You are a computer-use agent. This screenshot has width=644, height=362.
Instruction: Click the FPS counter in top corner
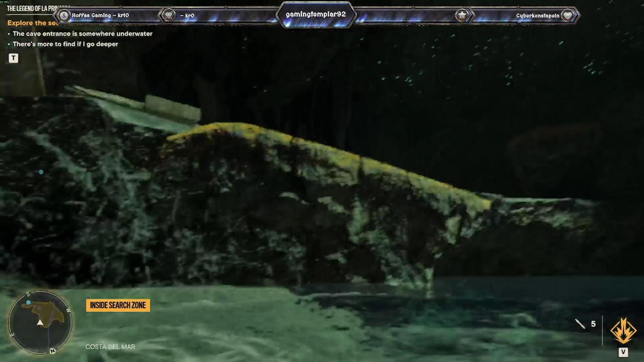coord(5,2)
